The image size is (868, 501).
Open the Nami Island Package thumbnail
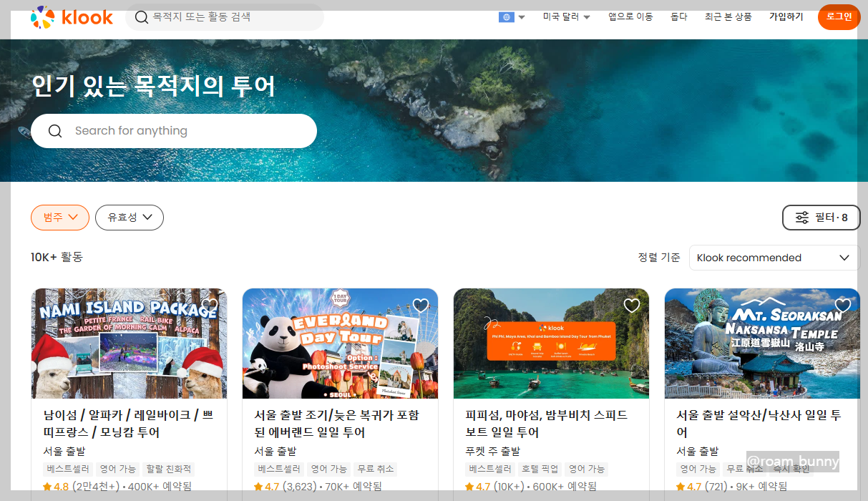click(x=129, y=344)
